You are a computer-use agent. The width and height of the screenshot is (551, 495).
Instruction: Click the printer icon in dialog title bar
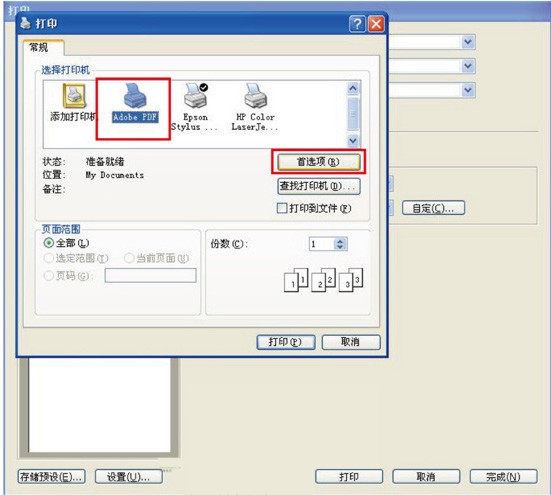click(x=25, y=23)
